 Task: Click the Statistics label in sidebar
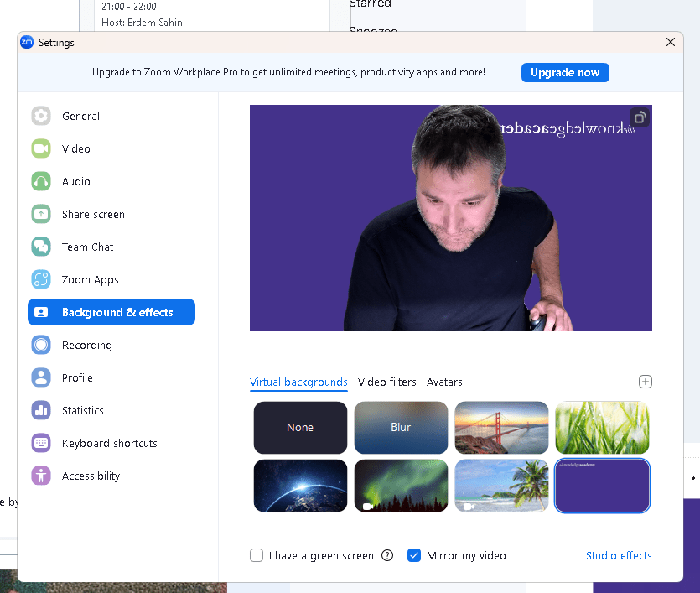point(83,410)
